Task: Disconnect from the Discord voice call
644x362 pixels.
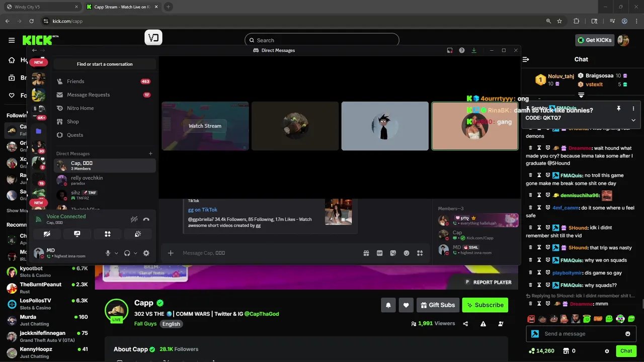Action: 146,219
